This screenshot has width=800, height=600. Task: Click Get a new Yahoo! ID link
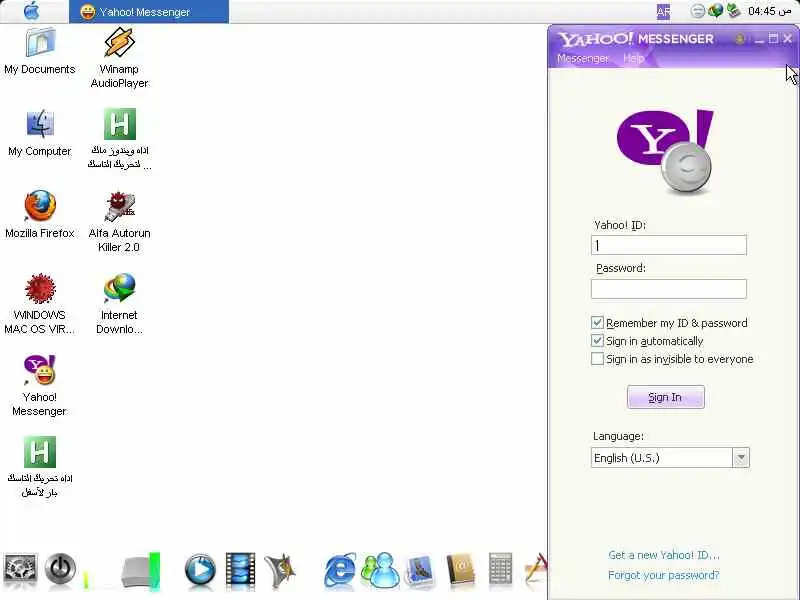pyautogui.click(x=664, y=555)
